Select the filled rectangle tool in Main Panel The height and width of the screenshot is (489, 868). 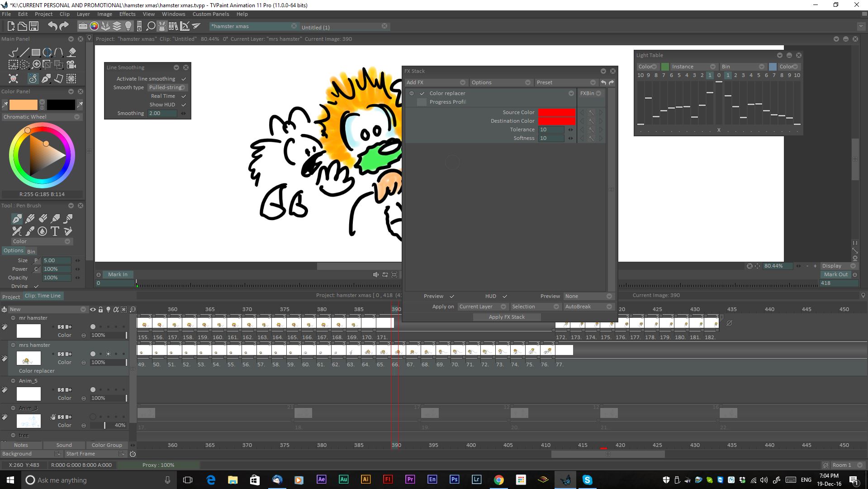pyautogui.click(x=36, y=53)
